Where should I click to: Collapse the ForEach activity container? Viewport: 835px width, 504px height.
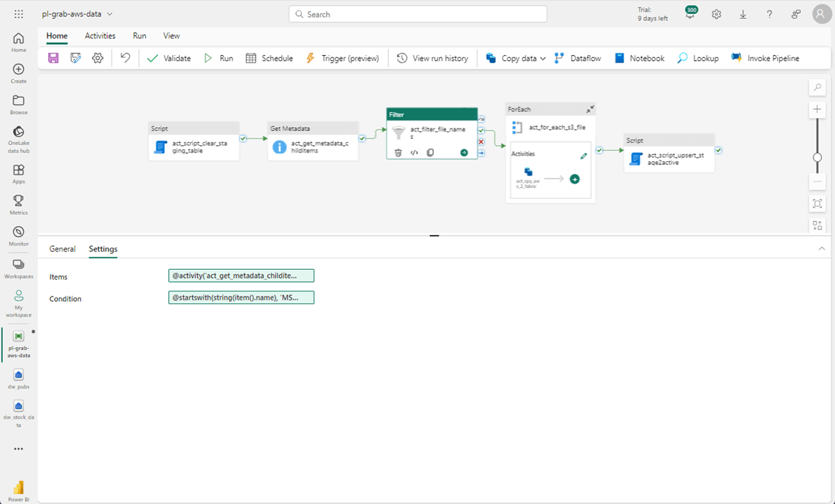click(590, 109)
